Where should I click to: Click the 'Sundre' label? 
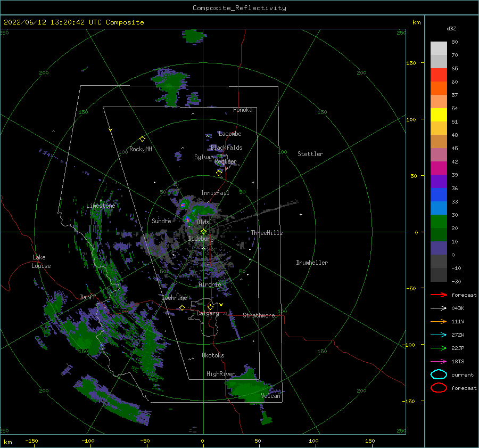point(161,221)
